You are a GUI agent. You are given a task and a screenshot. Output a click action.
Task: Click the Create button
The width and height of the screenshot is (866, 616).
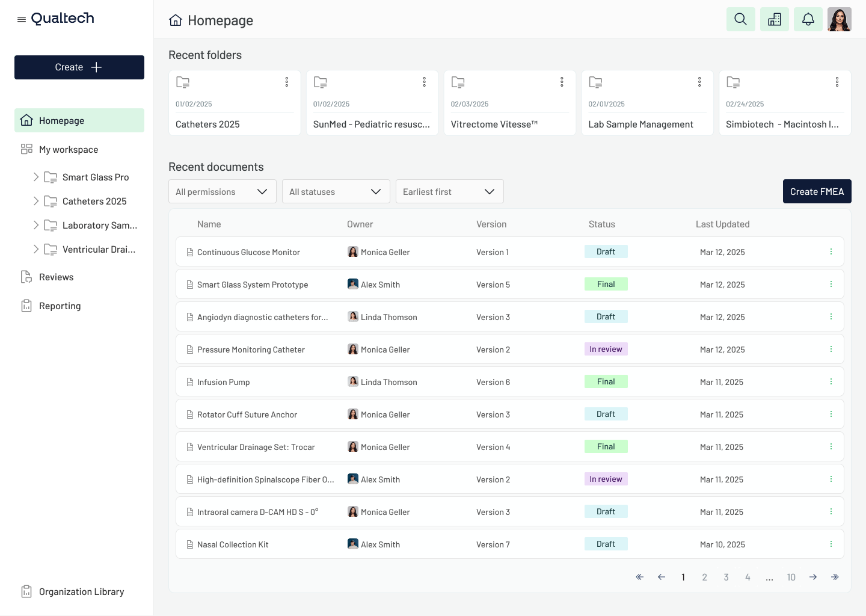tap(79, 67)
